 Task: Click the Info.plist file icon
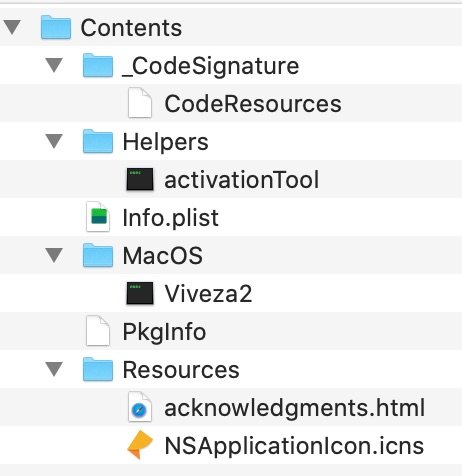click(98, 217)
